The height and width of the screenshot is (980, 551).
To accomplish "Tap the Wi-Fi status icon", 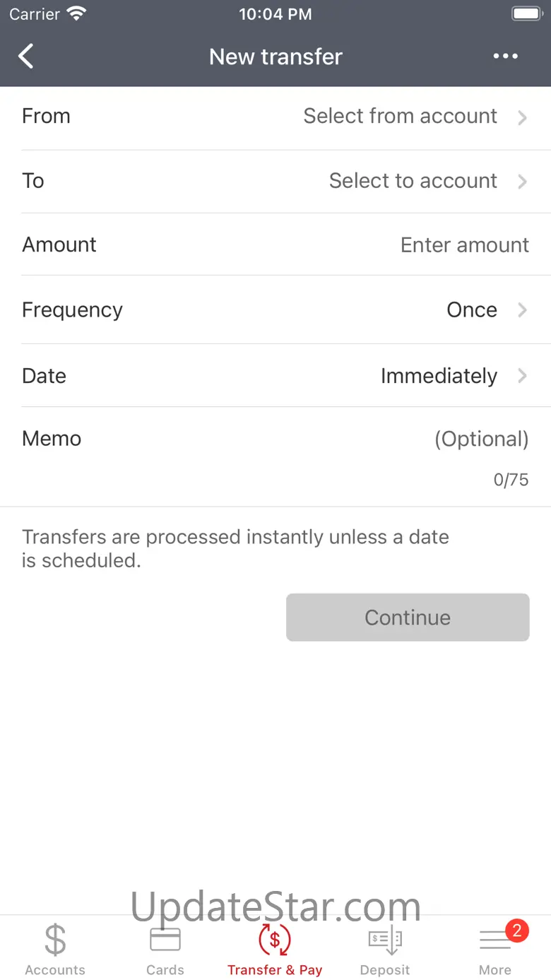I will (75, 14).
